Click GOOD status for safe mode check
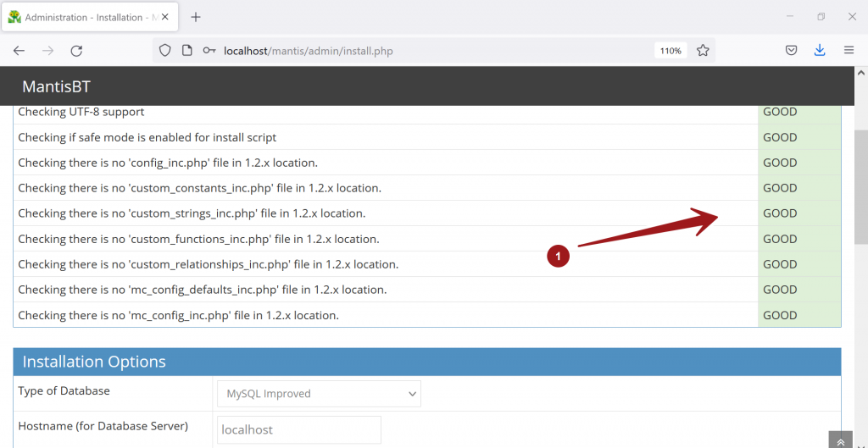This screenshot has height=448, width=868. pyautogui.click(x=780, y=137)
